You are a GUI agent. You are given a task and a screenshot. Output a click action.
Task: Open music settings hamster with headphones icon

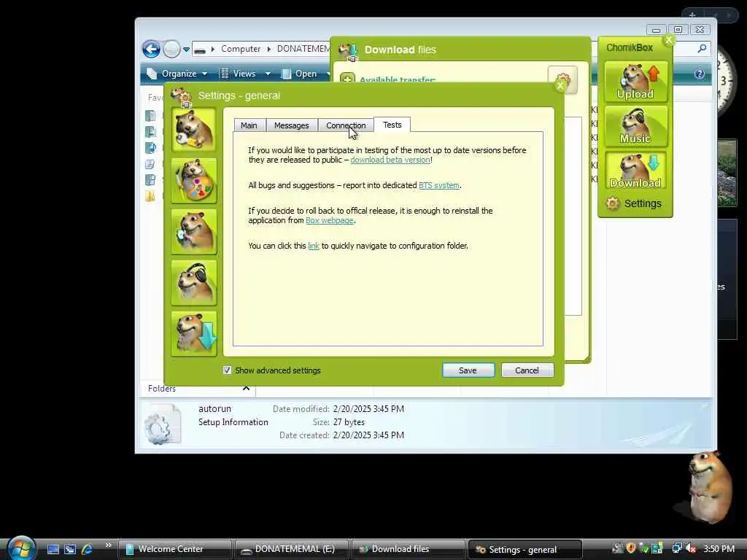click(194, 283)
